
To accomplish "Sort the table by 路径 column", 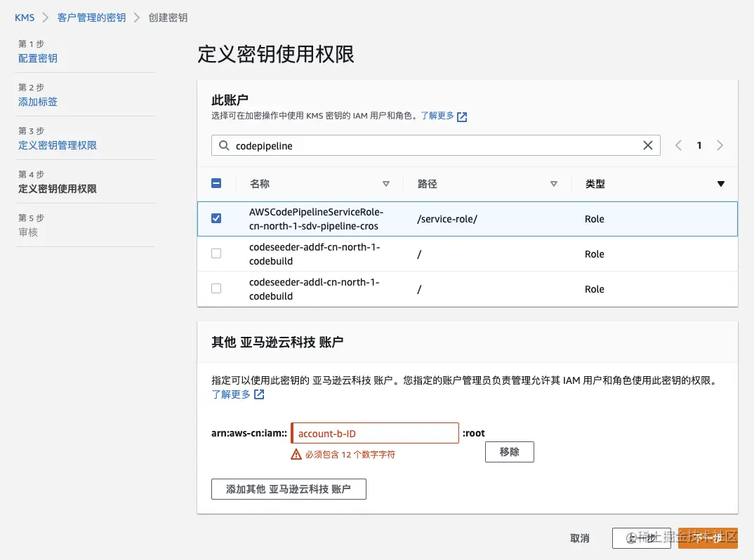I will 554,184.
